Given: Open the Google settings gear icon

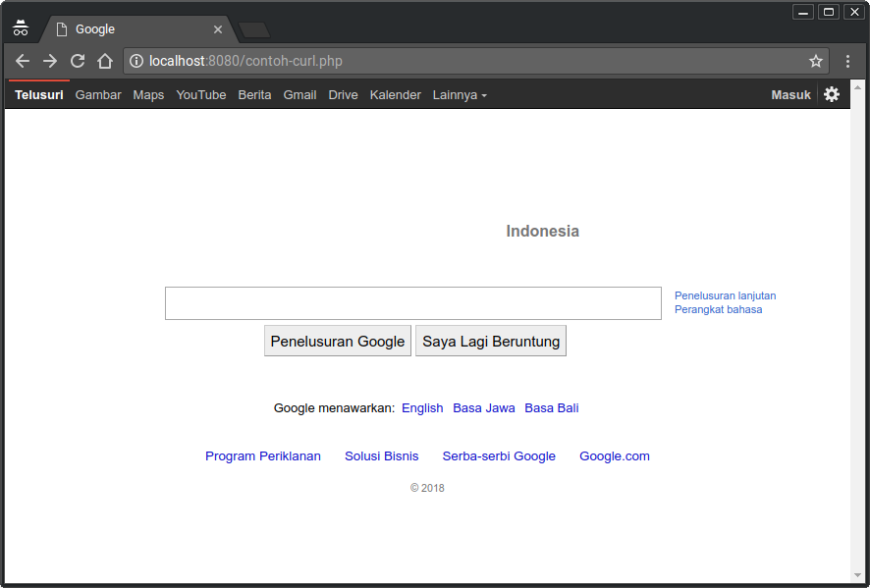Looking at the screenshot, I should click(832, 94).
